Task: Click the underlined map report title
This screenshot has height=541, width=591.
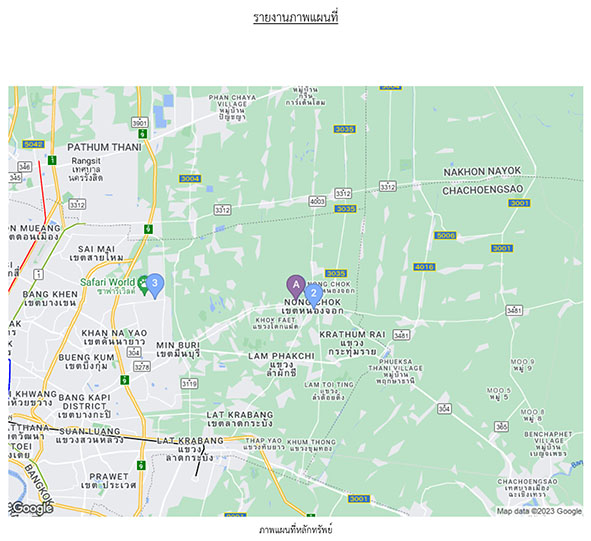Action: point(296,18)
